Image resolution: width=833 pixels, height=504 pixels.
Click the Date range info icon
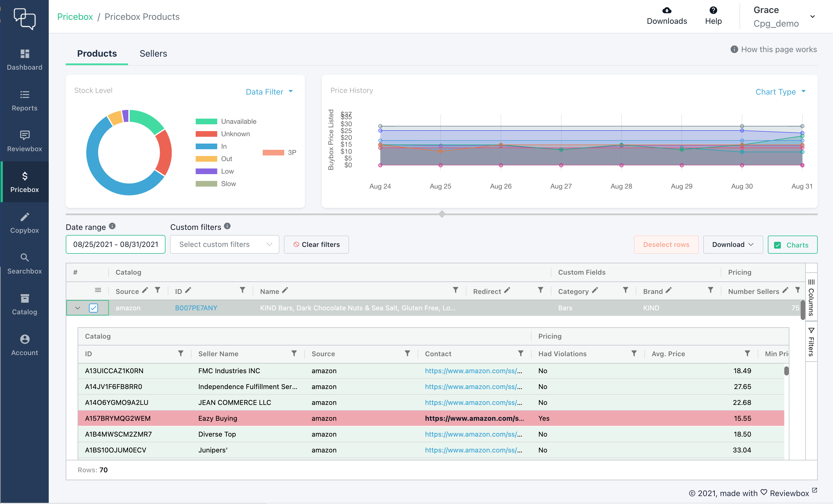(112, 226)
